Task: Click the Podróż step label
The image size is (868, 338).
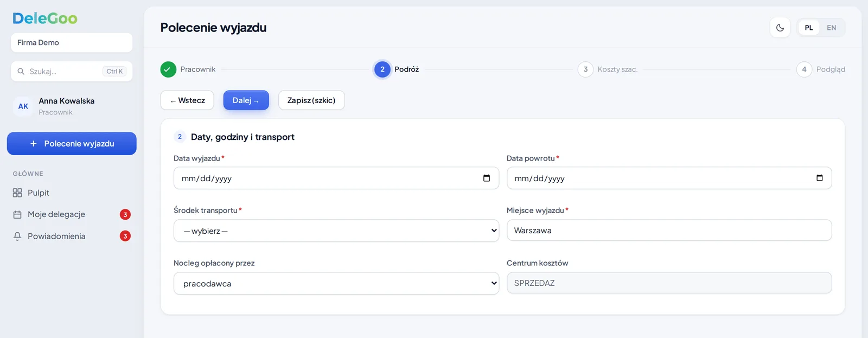Action: pyautogui.click(x=407, y=69)
